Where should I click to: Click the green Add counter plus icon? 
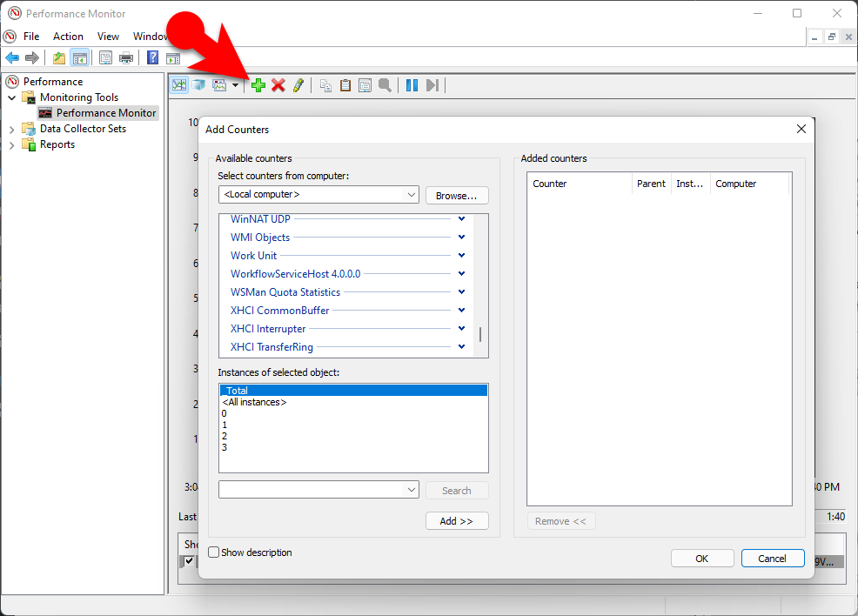(258, 85)
